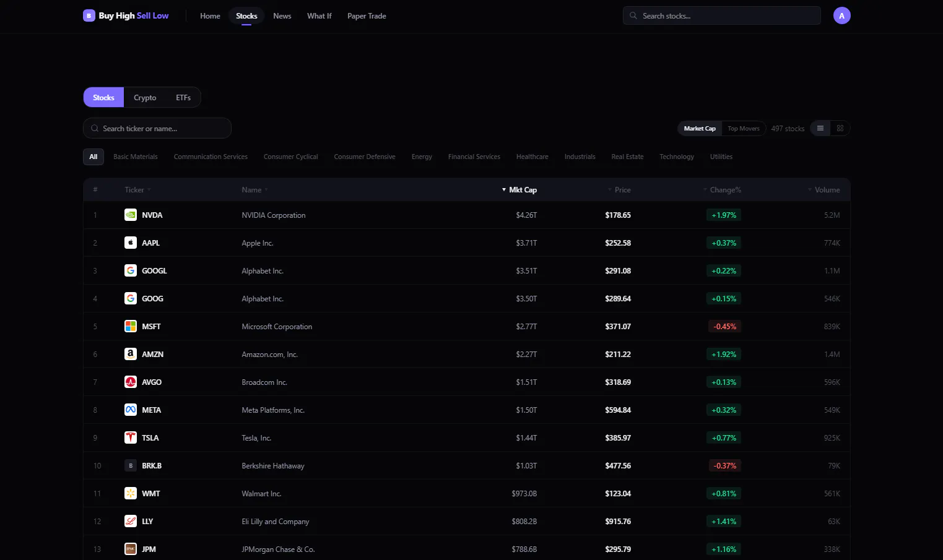Click the Berkshire Hathaway company name

(x=273, y=466)
